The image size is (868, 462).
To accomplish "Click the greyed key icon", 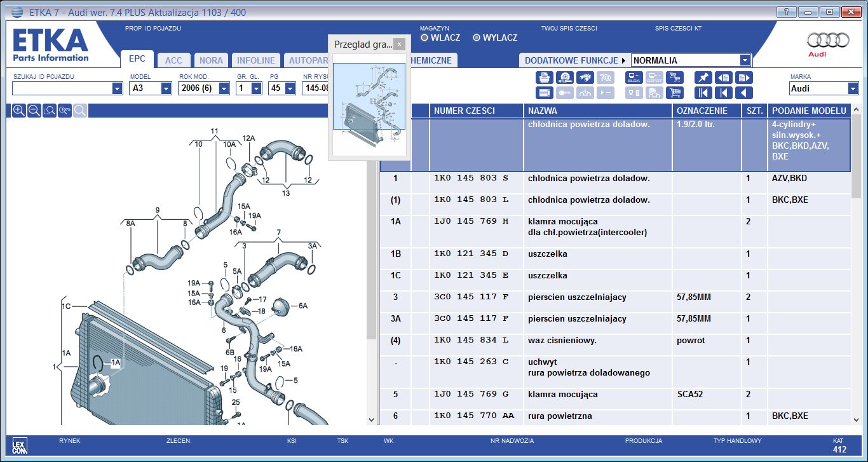I will tap(566, 93).
